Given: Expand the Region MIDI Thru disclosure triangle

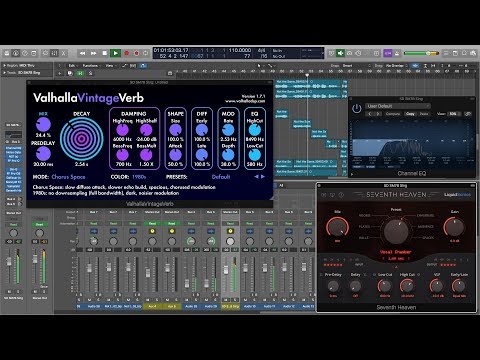Looking at the screenshot, I should 4,65.
